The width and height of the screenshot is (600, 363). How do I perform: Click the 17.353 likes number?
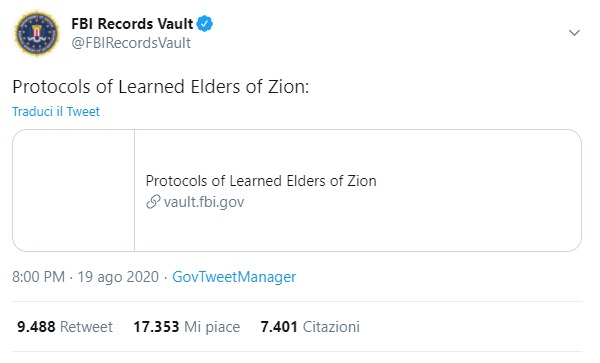[156, 327]
